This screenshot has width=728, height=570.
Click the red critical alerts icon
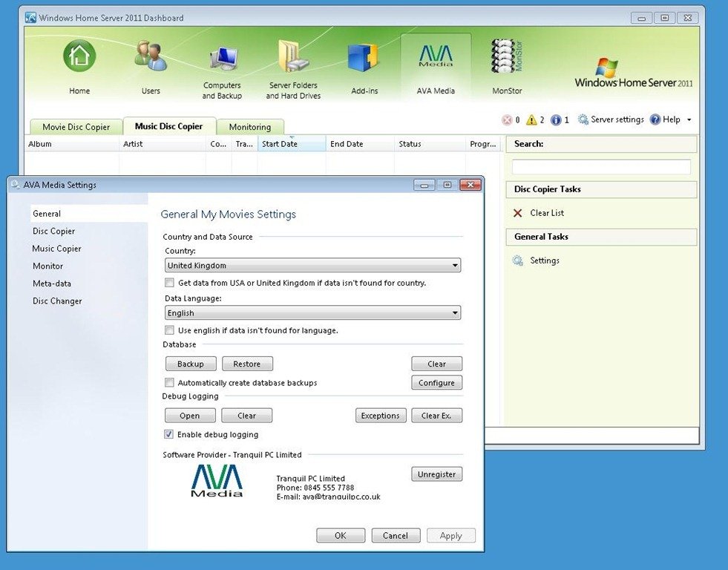click(507, 119)
